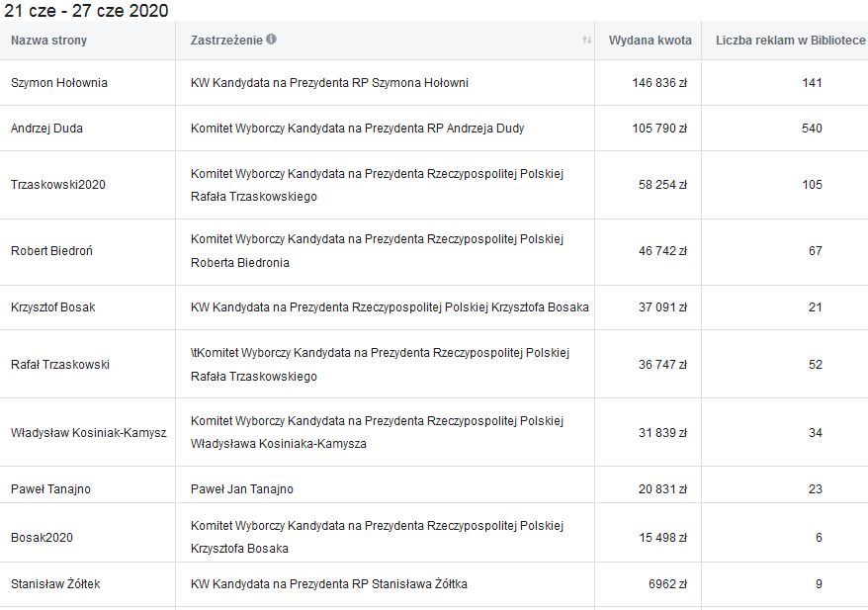This screenshot has height=610, width=868.
Task: Click the KW Kandydata Szymona Hołowni disclaimer
Action: pos(329,83)
